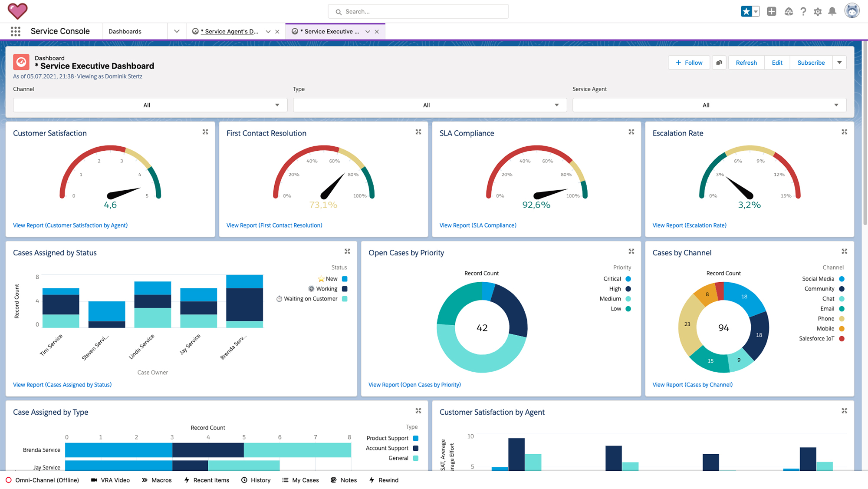Image resolution: width=868 pixels, height=489 pixels.
Task: Open the Trailhead guidance cloud icon
Action: [x=789, y=12]
